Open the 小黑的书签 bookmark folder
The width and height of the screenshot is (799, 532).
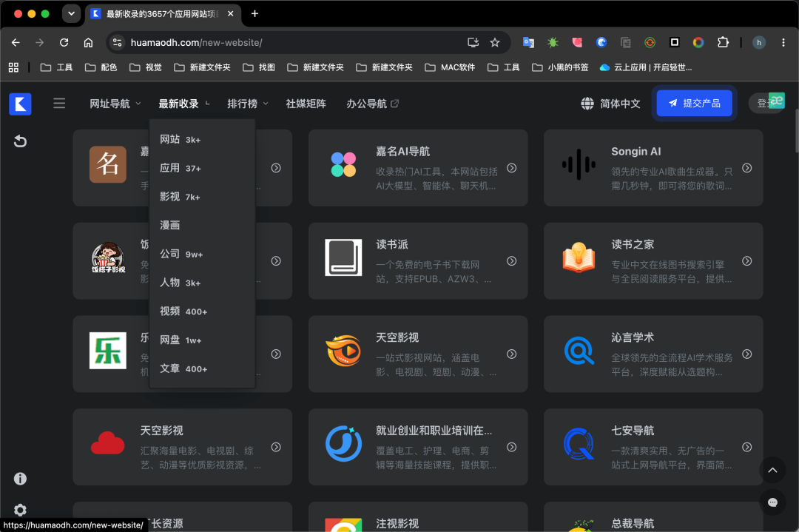[560, 67]
